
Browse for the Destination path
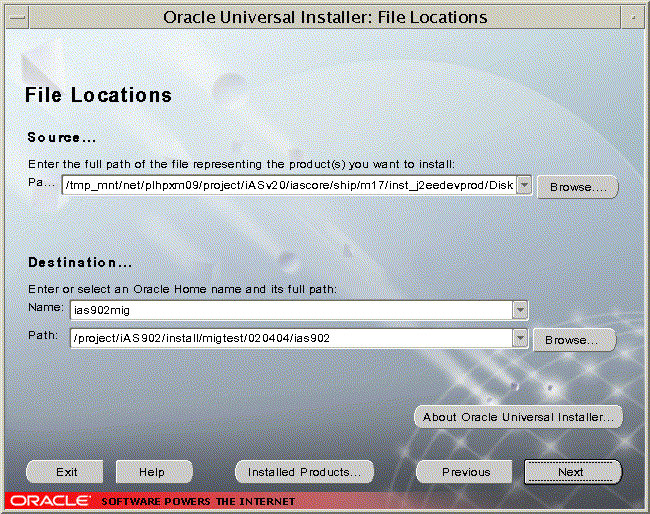click(x=574, y=340)
